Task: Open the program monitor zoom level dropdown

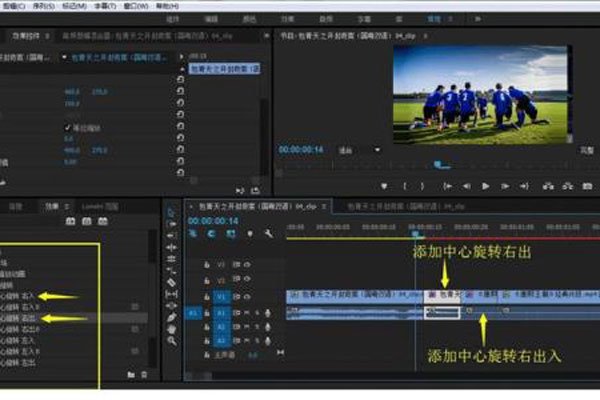Action: 362,150
